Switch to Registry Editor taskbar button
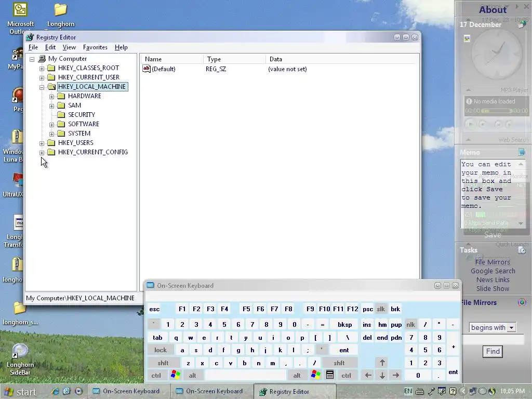Image resolution: width=532 pixels, height=399 pixels. [295, 392]
